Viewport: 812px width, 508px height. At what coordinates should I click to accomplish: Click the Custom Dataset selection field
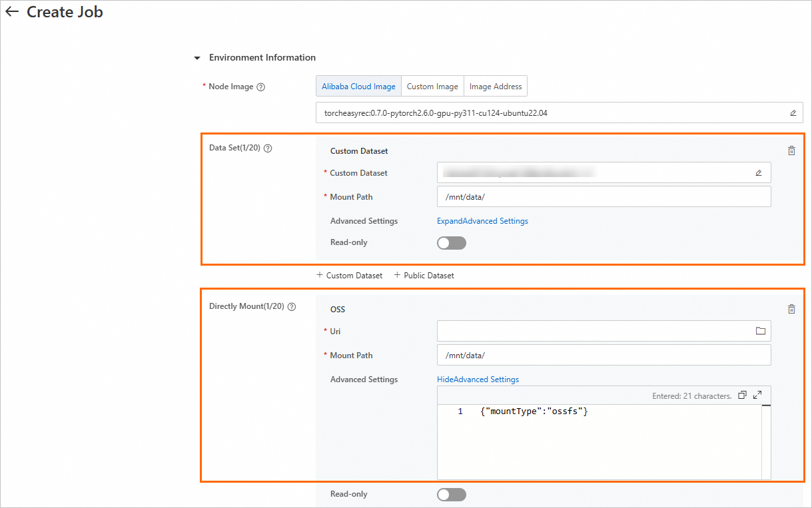tap(604, 172)
